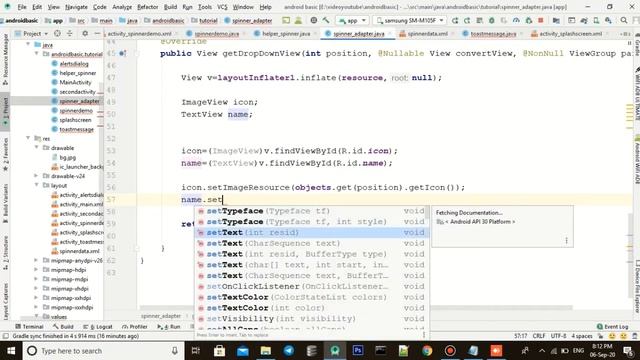This screenshot has width=640, height=360.
Task: Open the Build menu
Action: tap(170, 7)
